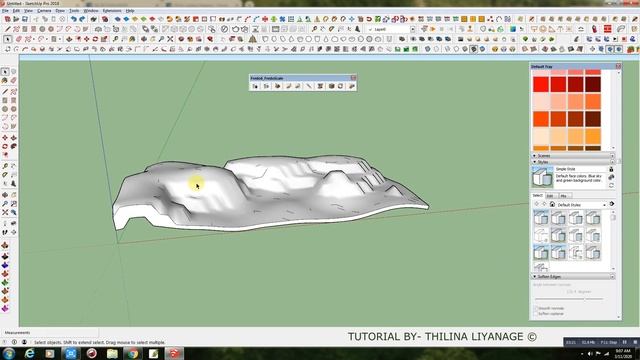
Task: Select the Push/Pull tool in left toolbar
Action: point(13,138)
